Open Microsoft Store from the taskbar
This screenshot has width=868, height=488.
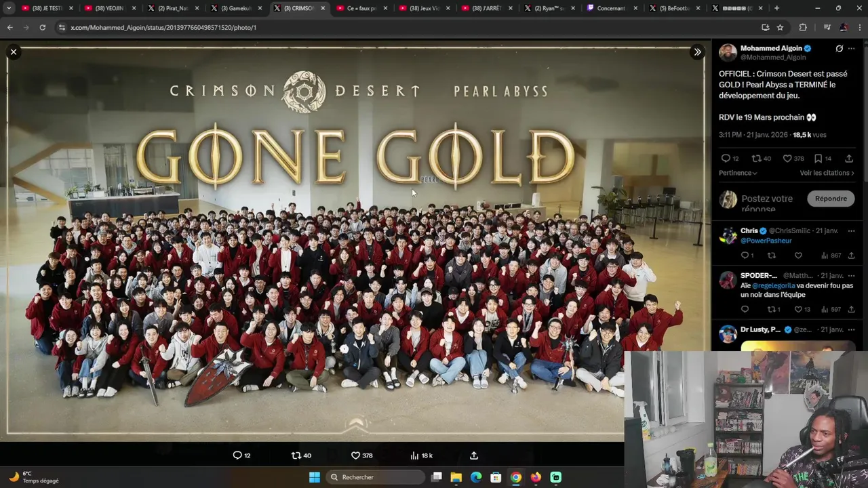coord(496,477)
